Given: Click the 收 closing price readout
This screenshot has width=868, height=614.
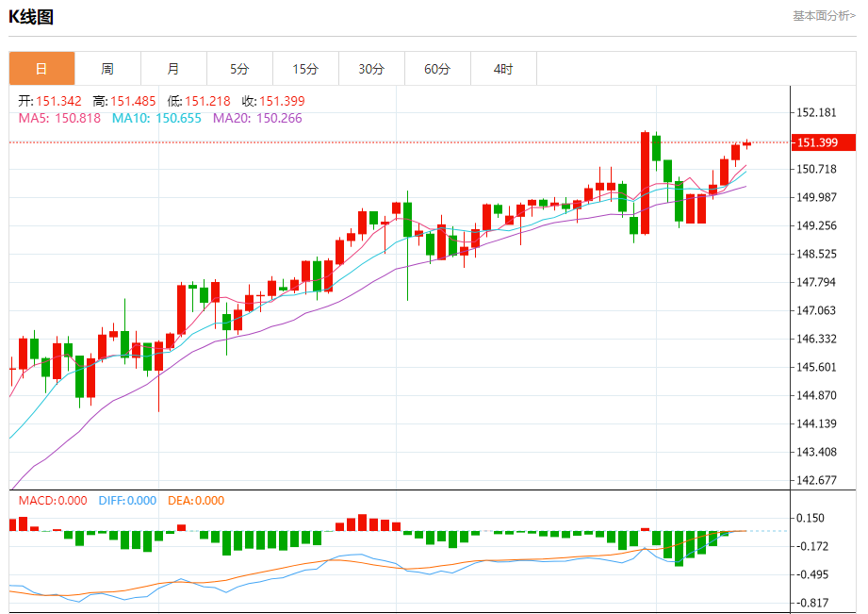Looking at the screenshot, I should click(272, 101).
